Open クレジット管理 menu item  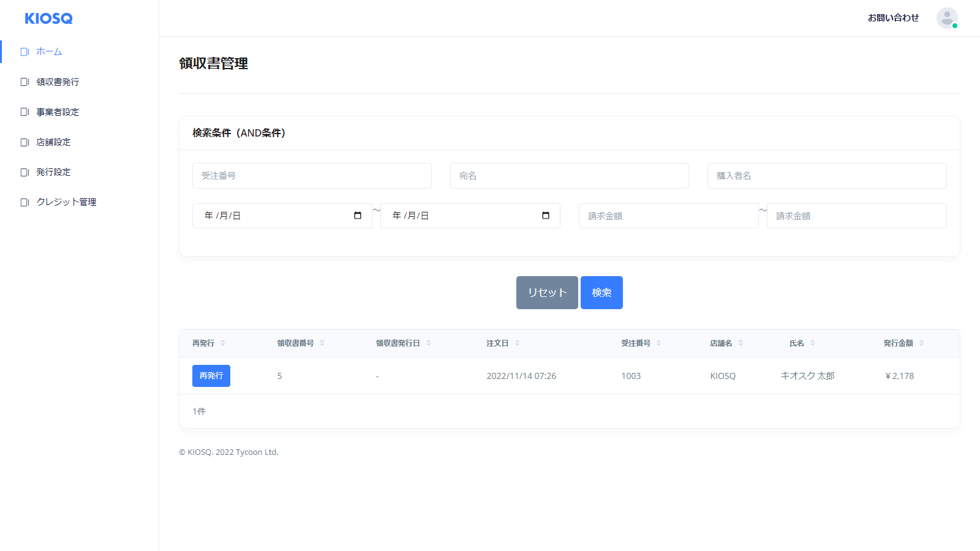[x=66, y=202]
